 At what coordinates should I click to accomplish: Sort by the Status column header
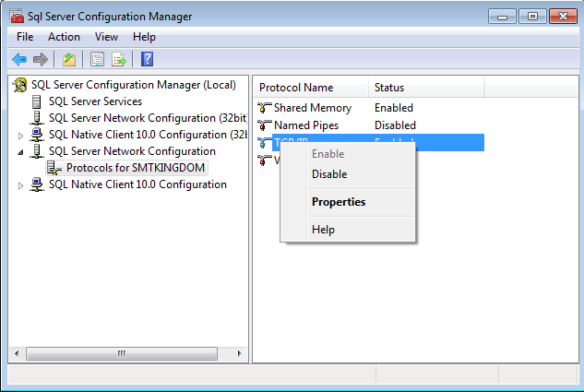(x=426, y=88)
